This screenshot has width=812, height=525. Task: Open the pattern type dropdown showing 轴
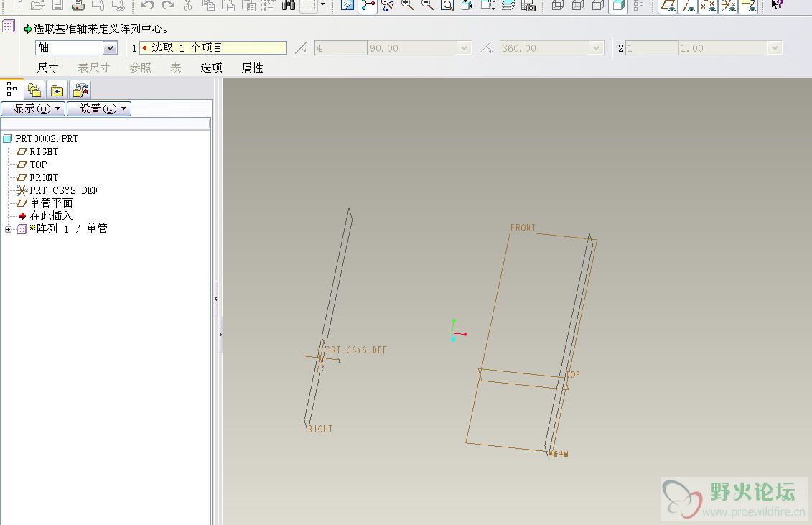[x=110, y=48]
